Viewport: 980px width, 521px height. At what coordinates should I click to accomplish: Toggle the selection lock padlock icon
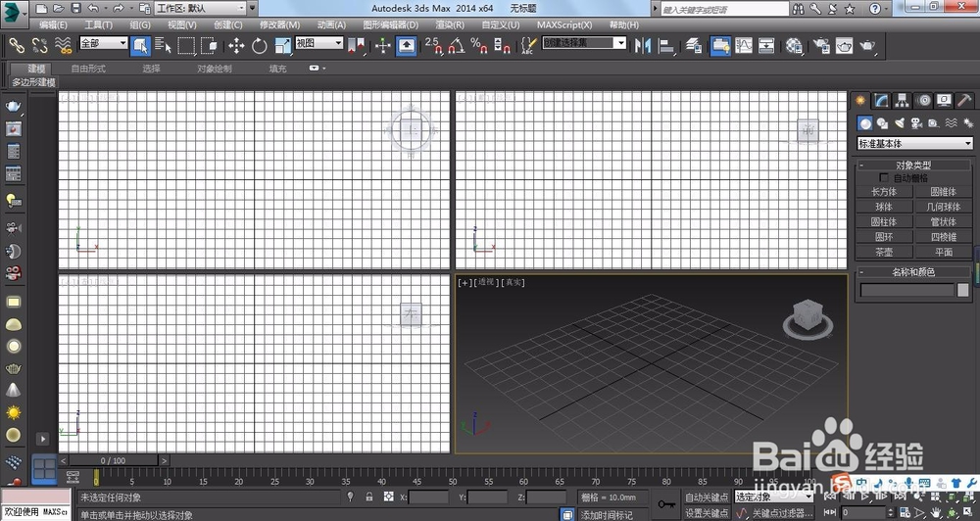[369, 497]
